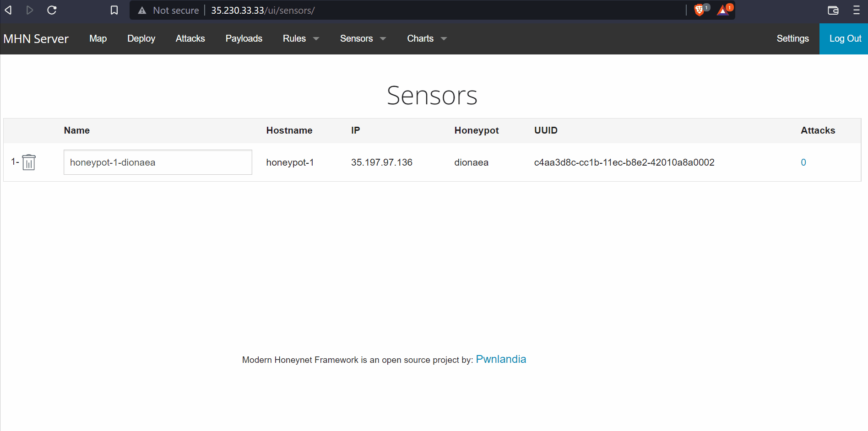Click the Sensors page heading
This screenshot has width=868, height=431.
pos(432,95)
